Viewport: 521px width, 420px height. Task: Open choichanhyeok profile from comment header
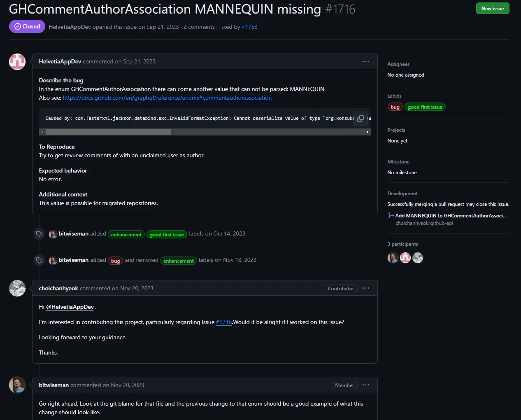[x=58, y=288]
